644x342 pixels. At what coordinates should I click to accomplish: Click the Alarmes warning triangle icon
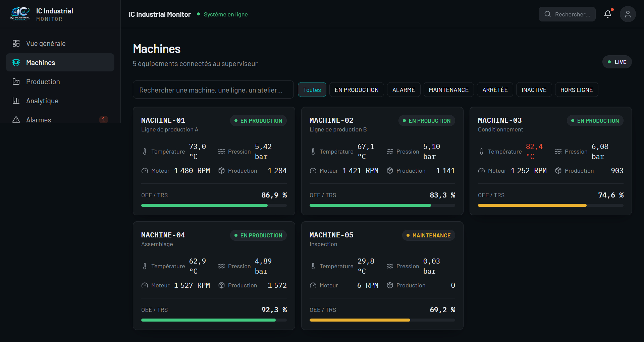(x=16, y=120)
